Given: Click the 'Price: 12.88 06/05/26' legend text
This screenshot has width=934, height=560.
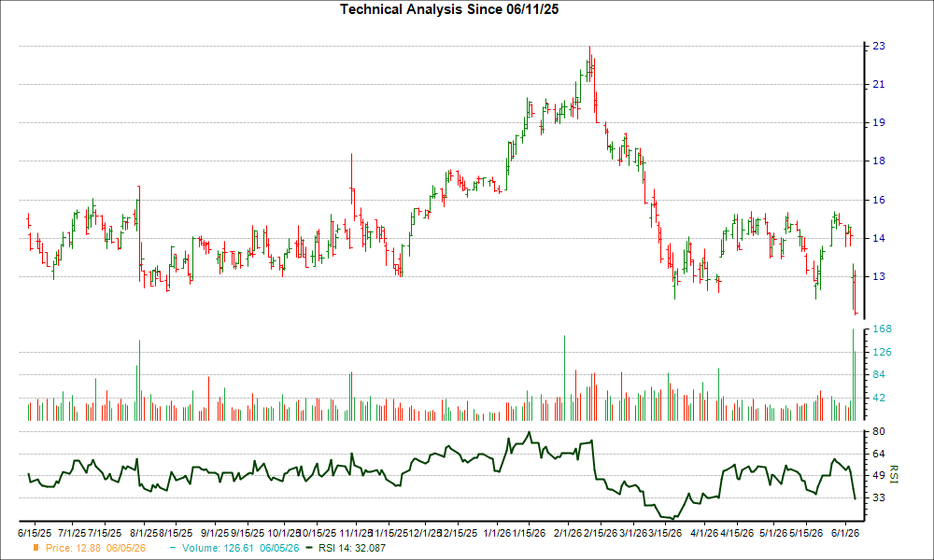Looking at the screenshot, I should point(95,548).
